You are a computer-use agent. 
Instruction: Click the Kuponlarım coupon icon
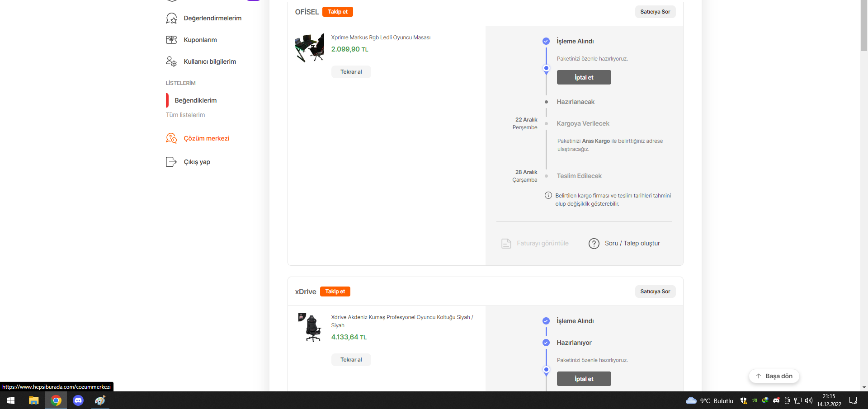click(x=171, y=40)
